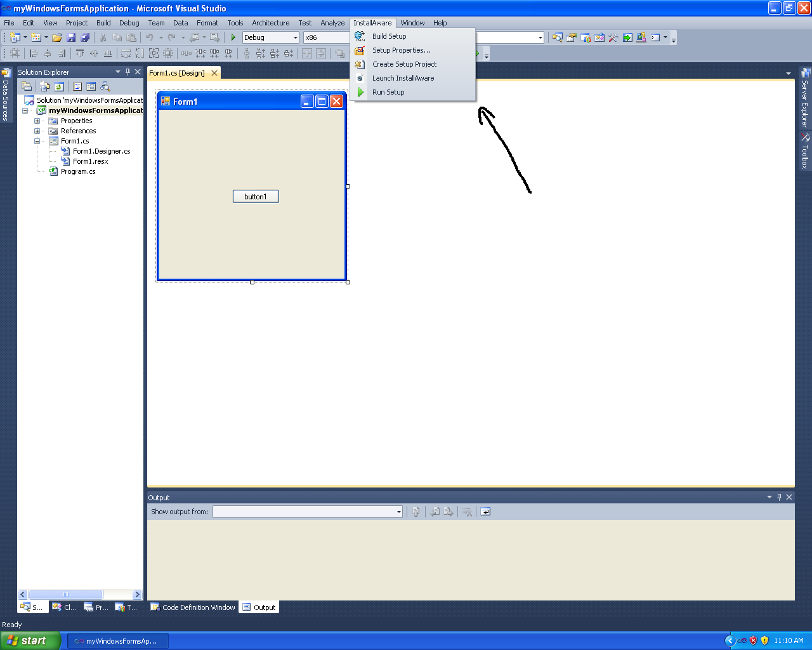
Task: Click Bring to Front layout icon
Action: click(x=339, y=53)
